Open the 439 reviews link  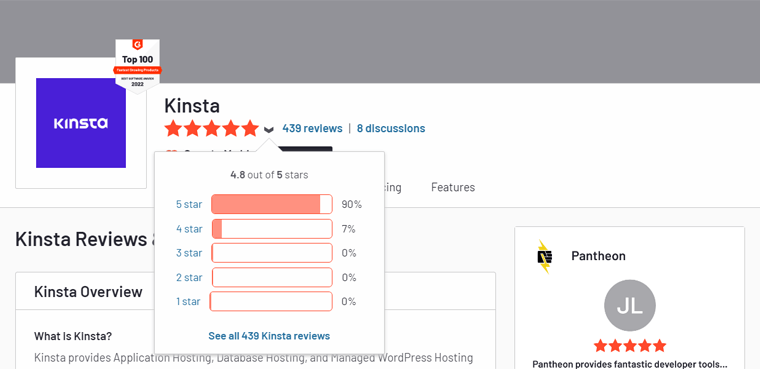312,128
